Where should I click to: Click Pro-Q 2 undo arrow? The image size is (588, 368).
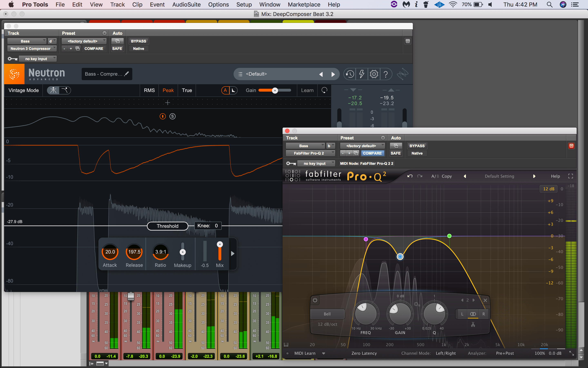pyautogui.click(x=410, y=176)
